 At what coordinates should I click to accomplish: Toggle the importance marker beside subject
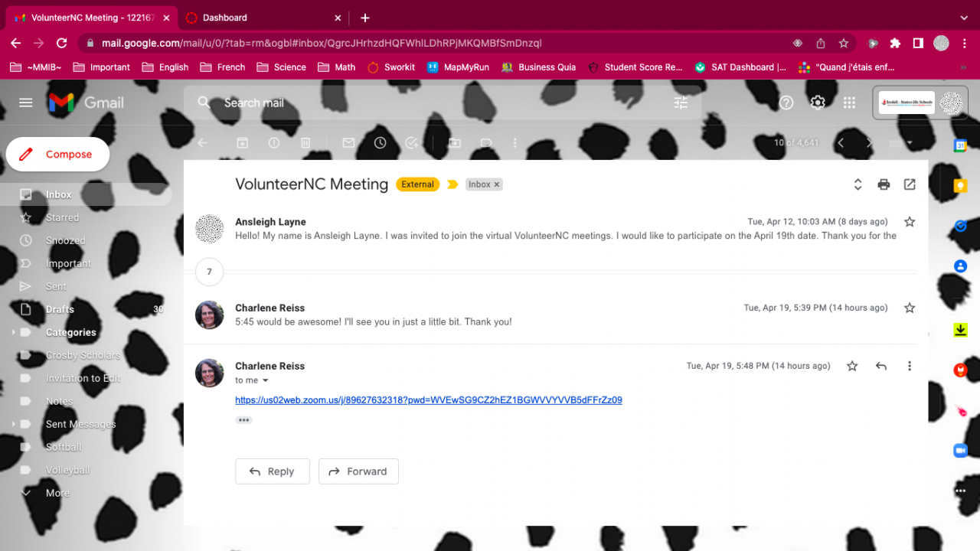coord(452,184)
